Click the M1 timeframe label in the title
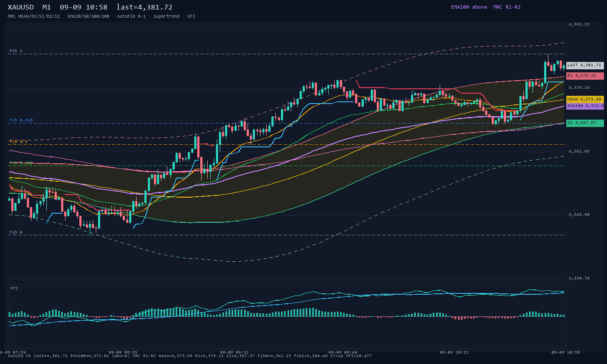This screenshot has height=364, width=607. 47,7
